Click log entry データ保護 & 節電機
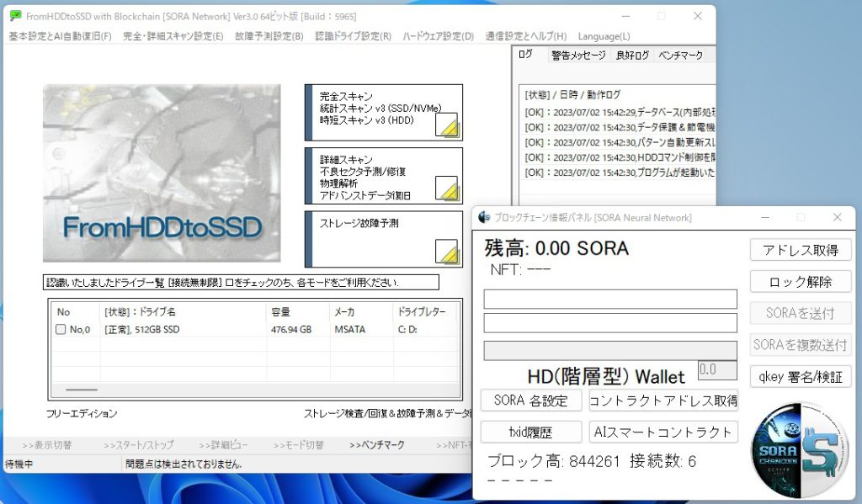This screenshot has height=504, width=862. [x=620, y=127]
